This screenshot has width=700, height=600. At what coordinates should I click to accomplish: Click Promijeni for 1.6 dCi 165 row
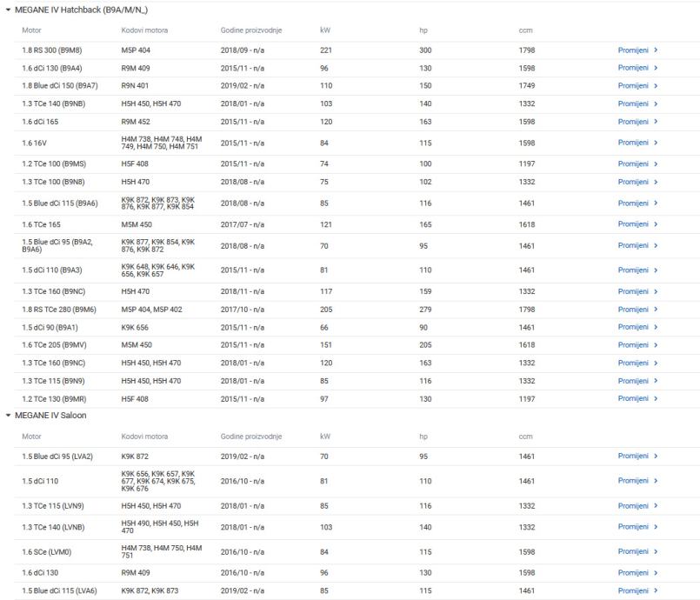click(x=633, y=122)
